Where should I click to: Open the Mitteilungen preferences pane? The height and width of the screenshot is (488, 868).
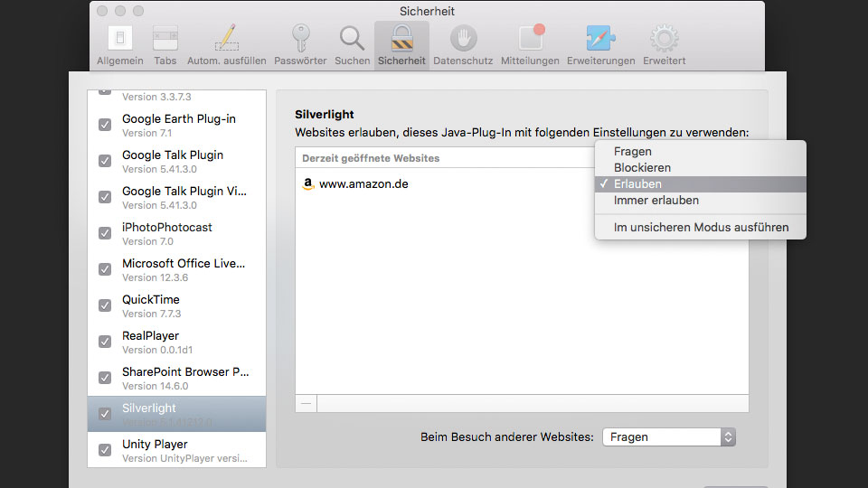click(x=531, y=45)
